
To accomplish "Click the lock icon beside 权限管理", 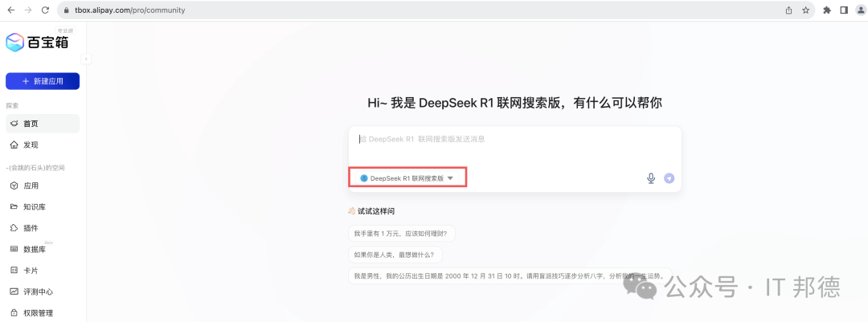I will [x=14, y=312].
